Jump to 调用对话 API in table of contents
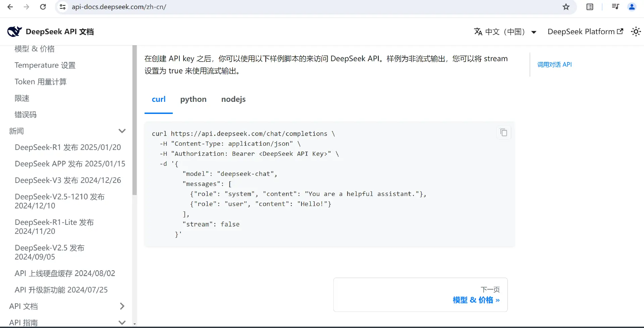The image size is (644, 328). coord(554,64)
